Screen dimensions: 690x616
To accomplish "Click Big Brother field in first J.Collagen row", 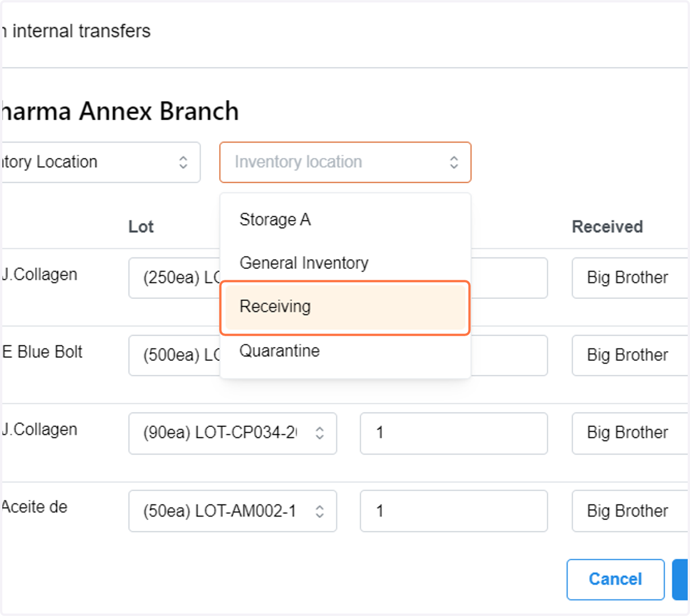I will [631, 278].
